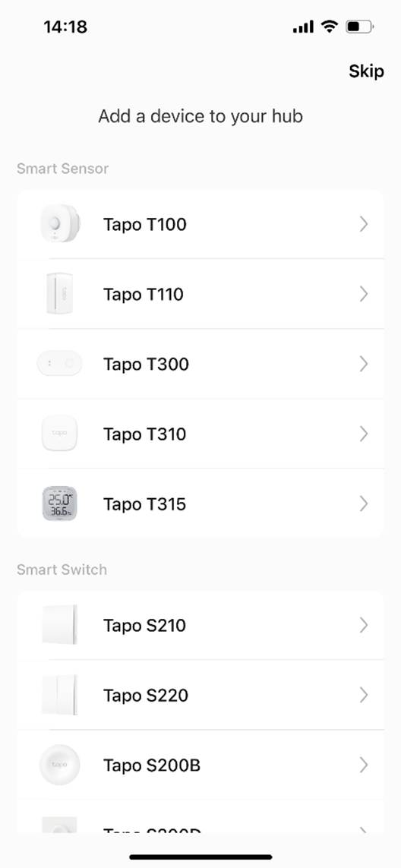Tap the Tapo T315 display sensor icon
Viewport: 401px width, 868px height.
pyautogui.click(x=60, y=503)
